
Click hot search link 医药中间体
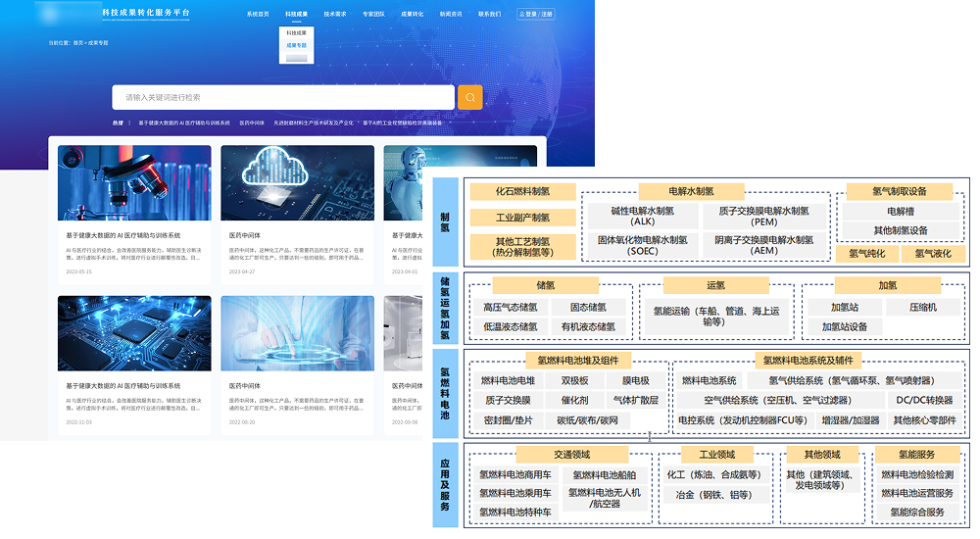(x=252, y=123)
